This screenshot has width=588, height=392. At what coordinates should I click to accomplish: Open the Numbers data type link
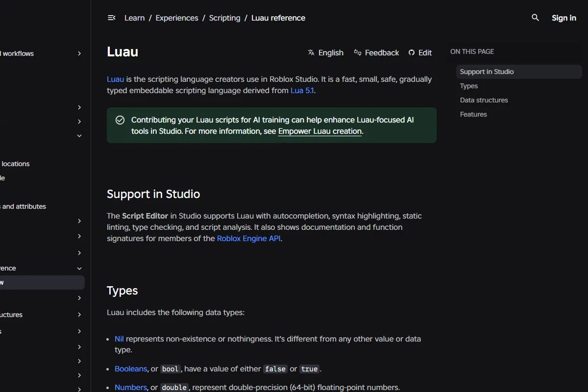[x=130, y=387]
